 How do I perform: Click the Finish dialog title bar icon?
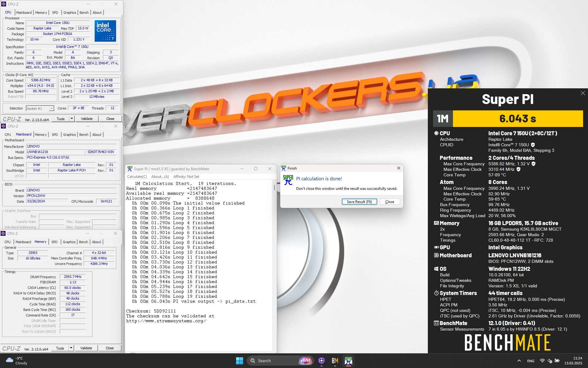click(284, 168)
